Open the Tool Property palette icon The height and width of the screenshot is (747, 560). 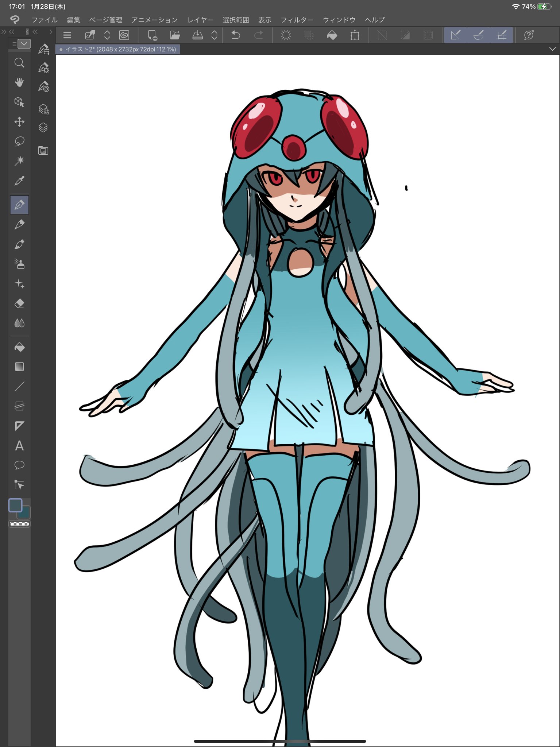point(44,67)
